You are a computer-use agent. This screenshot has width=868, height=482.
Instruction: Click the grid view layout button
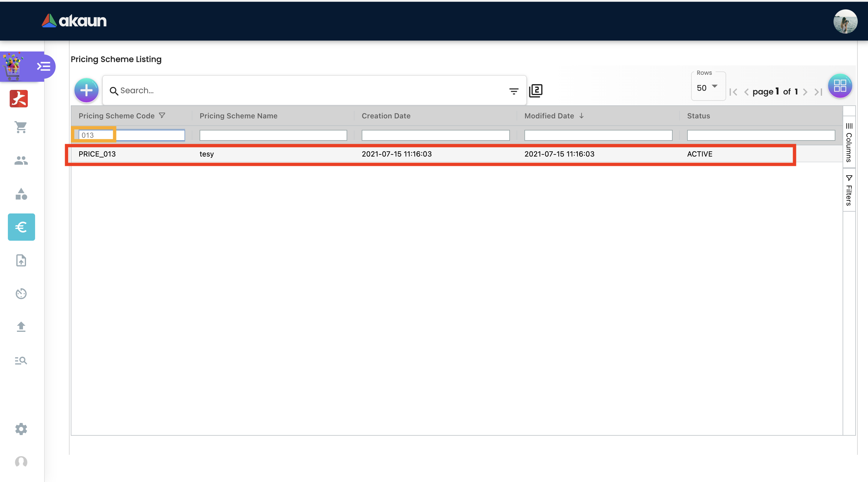point(840,86)
